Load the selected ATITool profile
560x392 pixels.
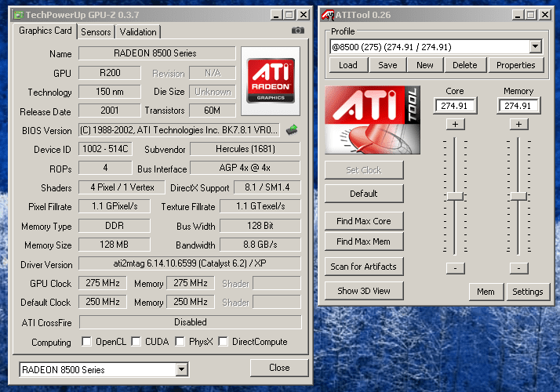tap(348, 65)
